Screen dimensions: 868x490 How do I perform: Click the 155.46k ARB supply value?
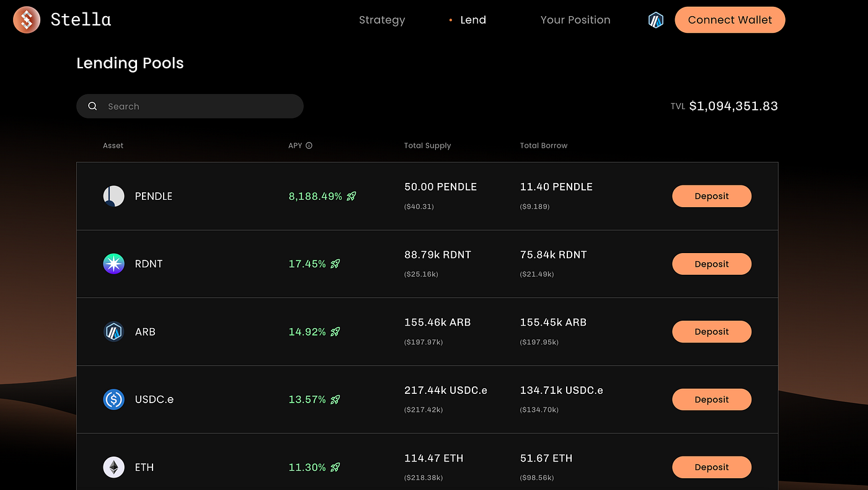click(438, 323)
